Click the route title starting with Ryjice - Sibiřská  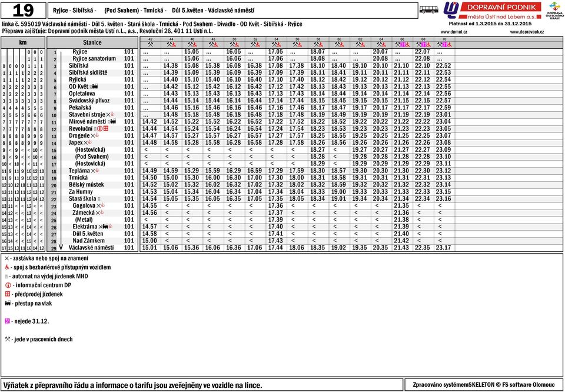tap(154, 11)
